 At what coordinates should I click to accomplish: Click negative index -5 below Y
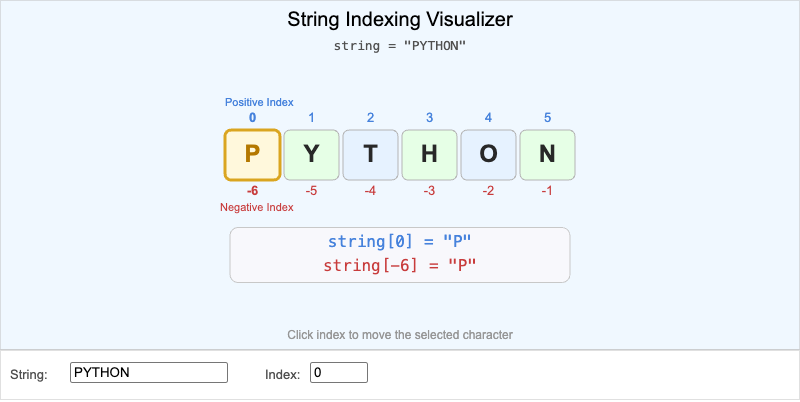311,191
